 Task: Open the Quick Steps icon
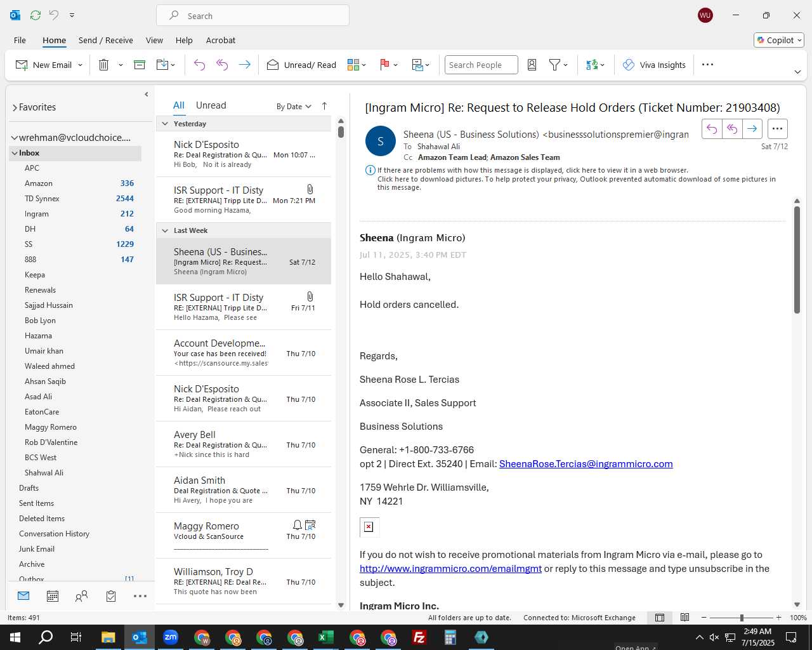[x=417, y=65]
